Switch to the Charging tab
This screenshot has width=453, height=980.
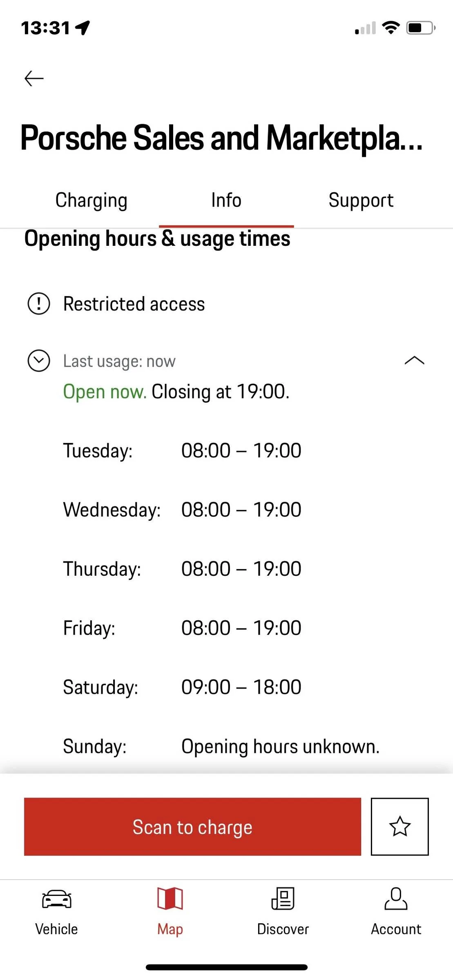click(x=91, y=200)
